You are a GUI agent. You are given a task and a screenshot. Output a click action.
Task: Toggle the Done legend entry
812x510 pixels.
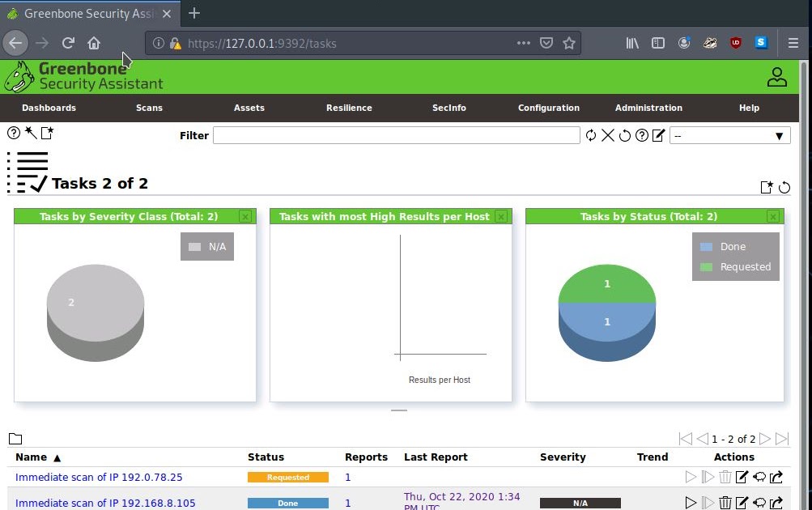[723, 246]
